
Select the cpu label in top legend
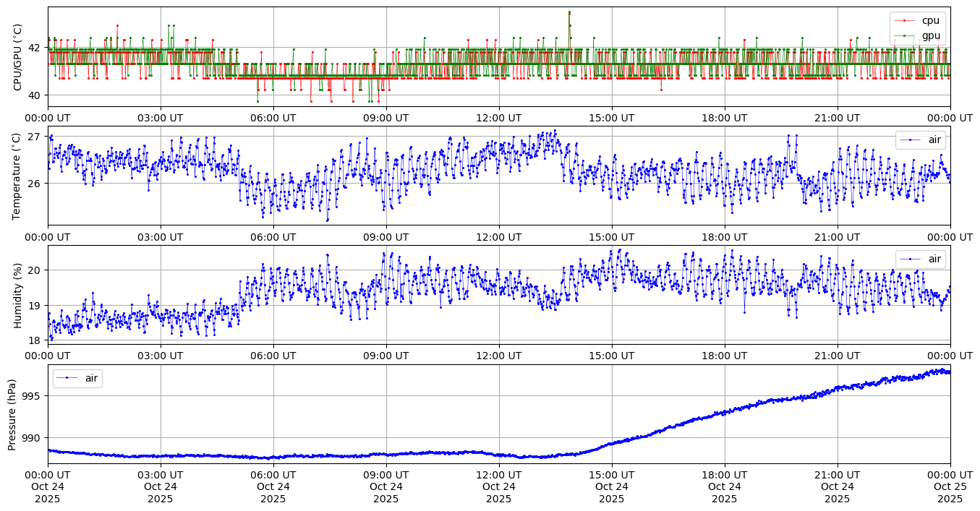click(931, 21)
